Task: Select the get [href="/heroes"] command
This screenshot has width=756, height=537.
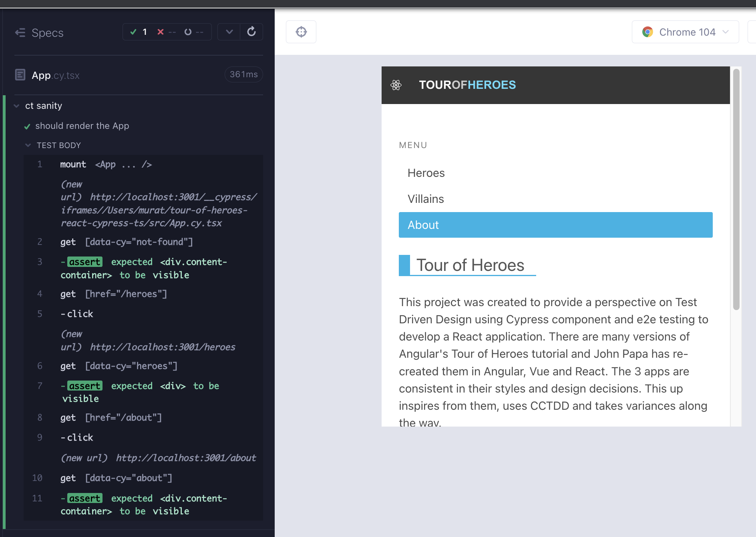Action: pyautogui.click(x=143, y=294)
